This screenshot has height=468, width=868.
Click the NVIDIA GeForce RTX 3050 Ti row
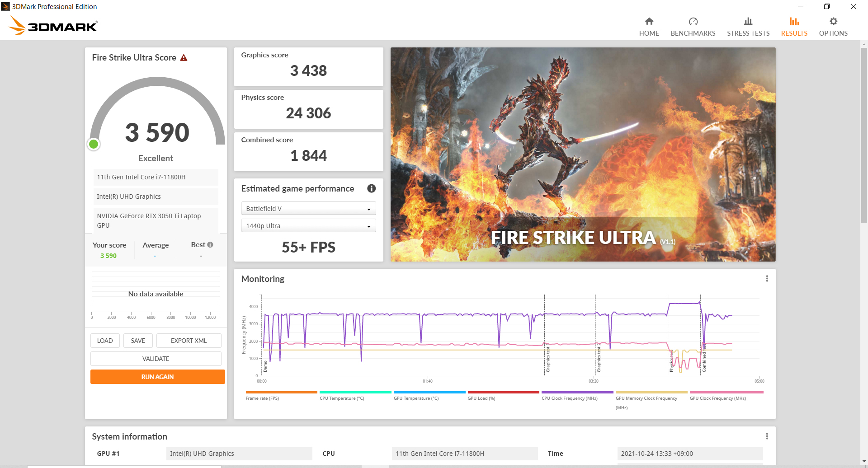(156, 220)
